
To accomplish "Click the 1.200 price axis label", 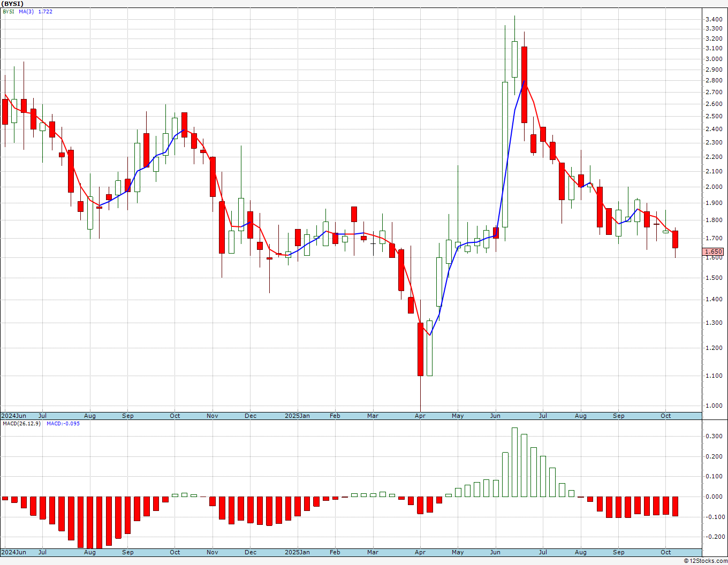I will 714,348.
